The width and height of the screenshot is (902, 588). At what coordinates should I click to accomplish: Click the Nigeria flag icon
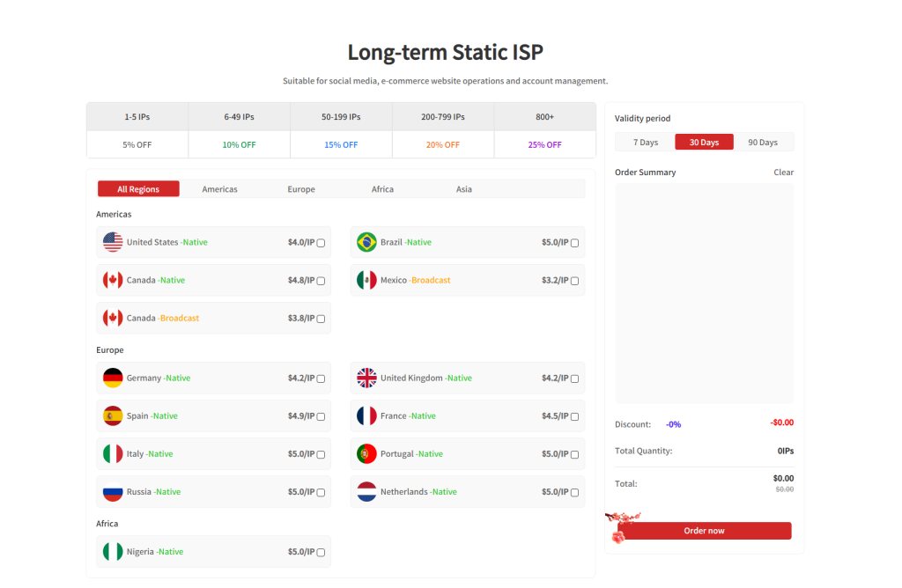pos(113,552)
